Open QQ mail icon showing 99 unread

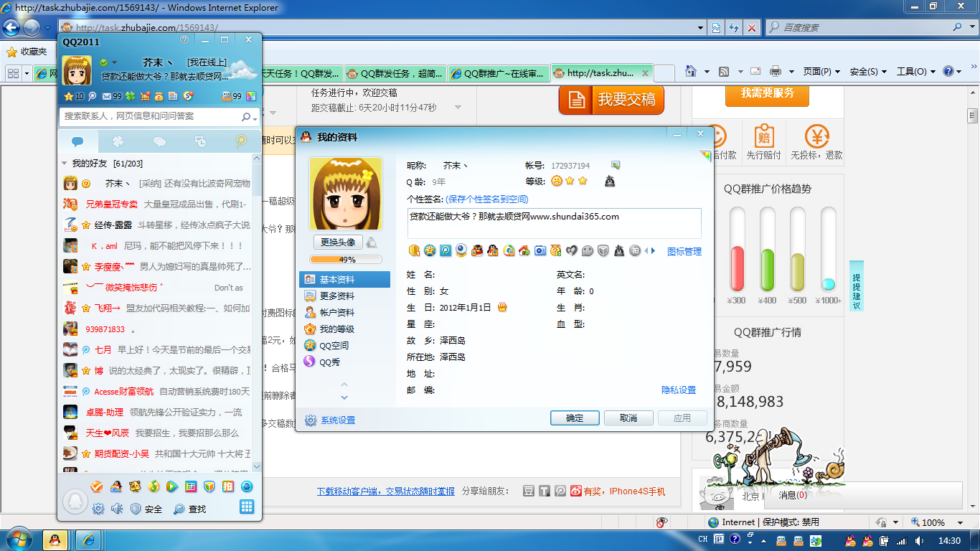click(108, 96)
